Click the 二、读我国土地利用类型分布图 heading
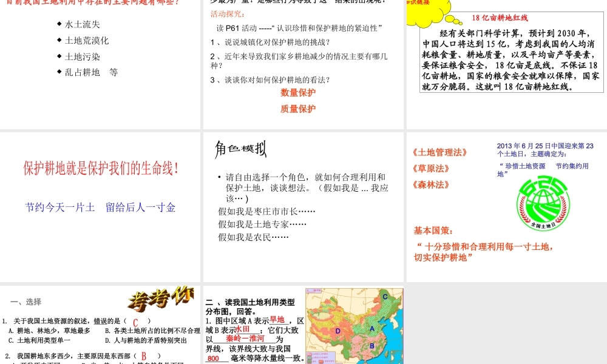 pyautogui.click(x=251, y=307)
